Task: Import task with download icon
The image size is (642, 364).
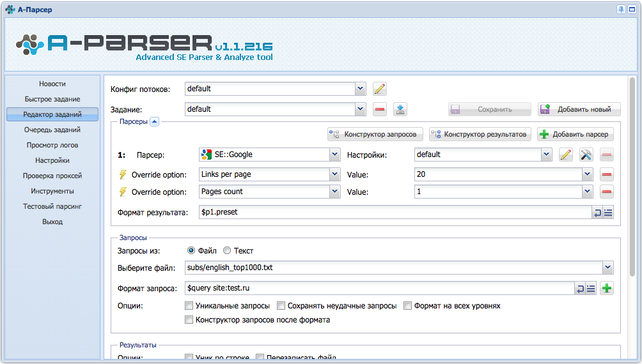Action: (400, 109)
